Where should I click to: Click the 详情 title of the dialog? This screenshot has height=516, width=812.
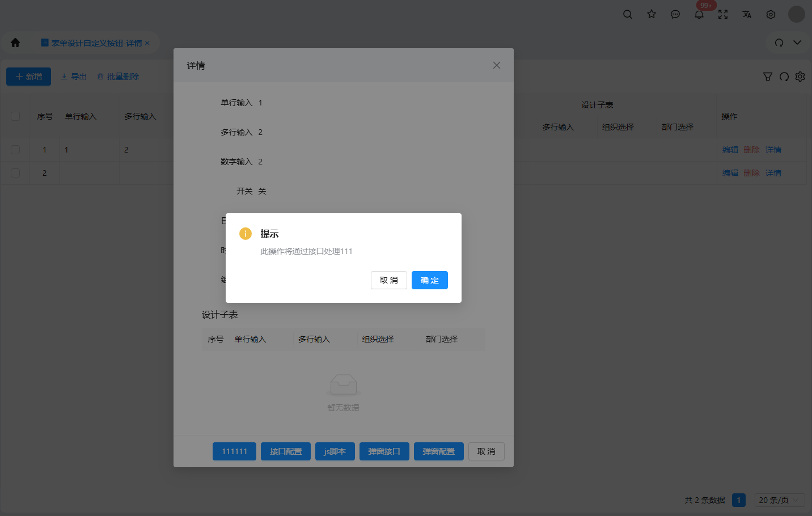196,66
